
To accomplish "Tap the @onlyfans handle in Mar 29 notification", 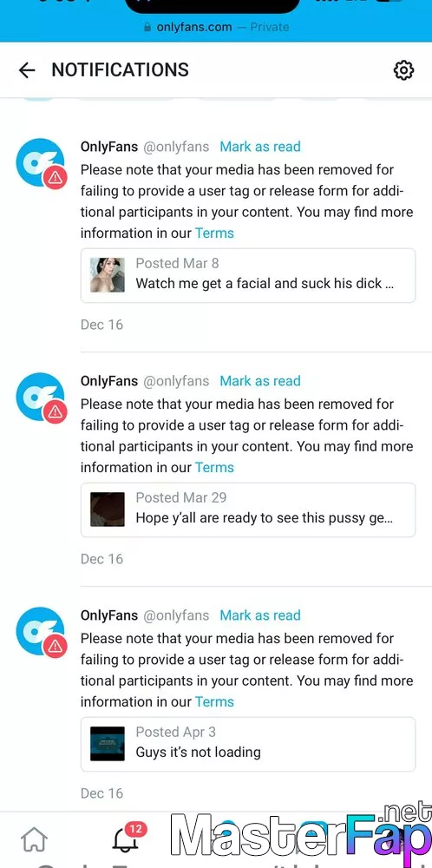I will (x=176, y=381).
